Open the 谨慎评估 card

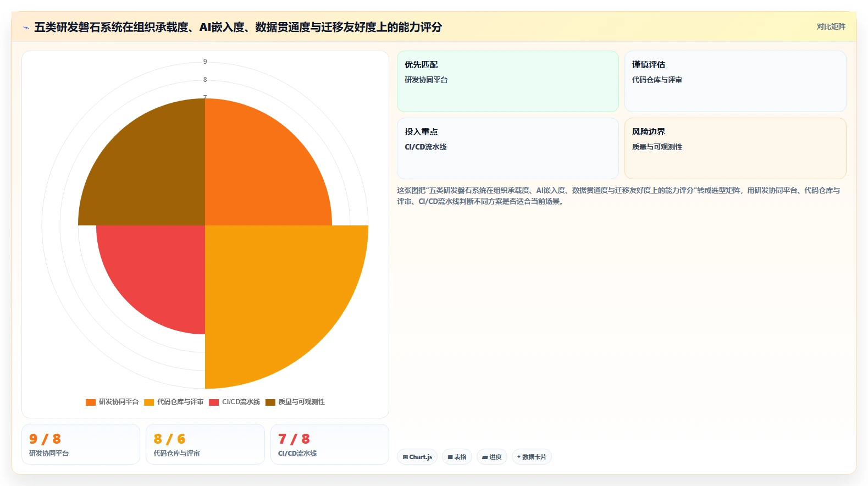tap(736, 81)
